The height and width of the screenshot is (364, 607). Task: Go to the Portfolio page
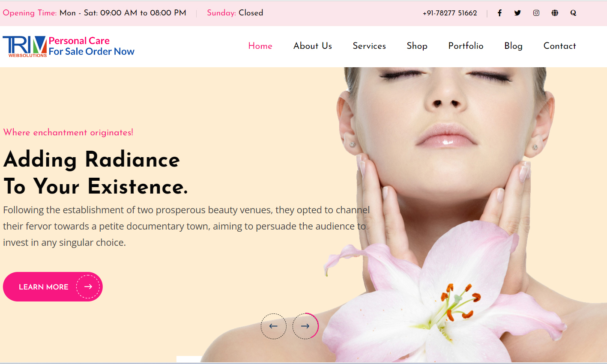pos(466,46)
